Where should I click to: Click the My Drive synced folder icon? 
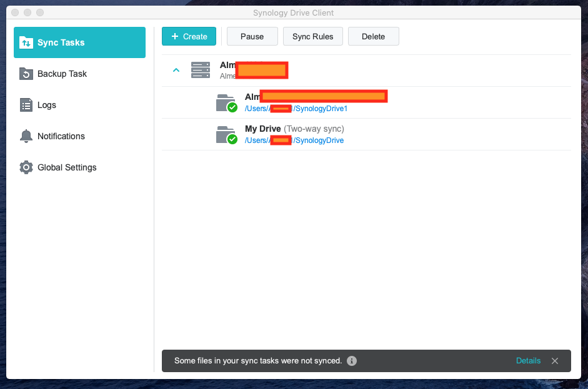[226, 134]
